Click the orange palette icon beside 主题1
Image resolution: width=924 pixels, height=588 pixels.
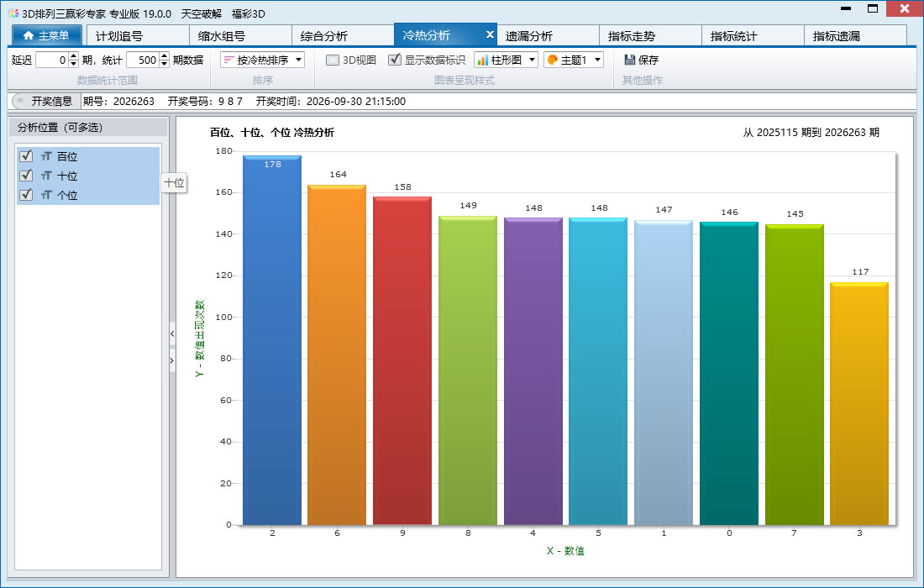pyautogui.click(x=552, y=60)
